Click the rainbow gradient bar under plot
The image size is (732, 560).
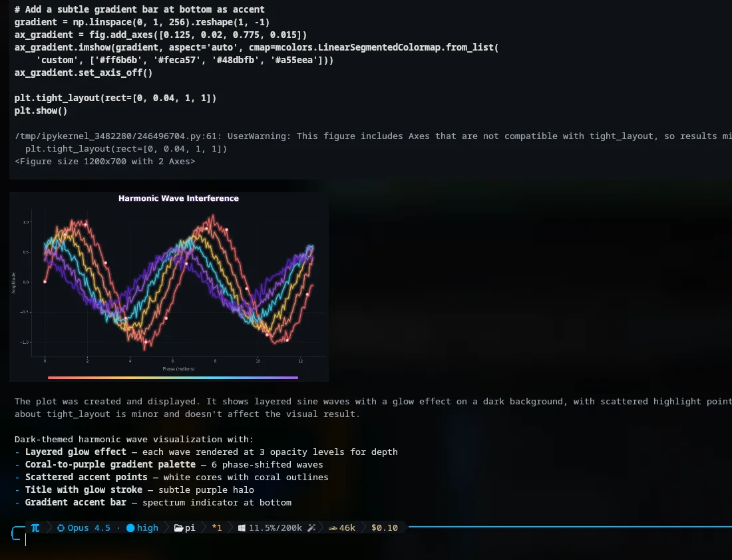pyautogui.click(x=173, y=378)
